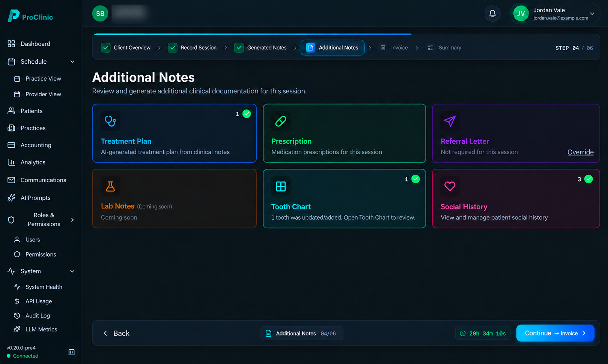
Task: Click the Prescription pill icon
Action: point(281,121)
